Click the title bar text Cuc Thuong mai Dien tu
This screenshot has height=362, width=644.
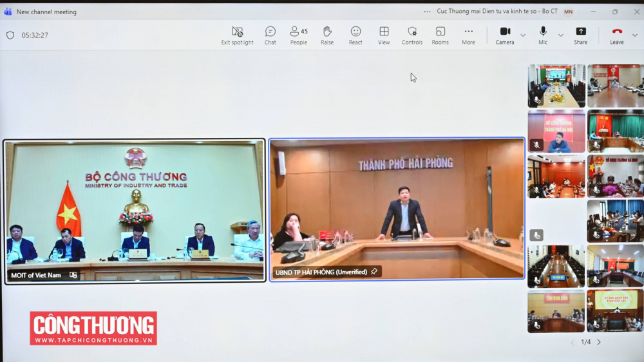pyautogui.click(x=497, y=11)
